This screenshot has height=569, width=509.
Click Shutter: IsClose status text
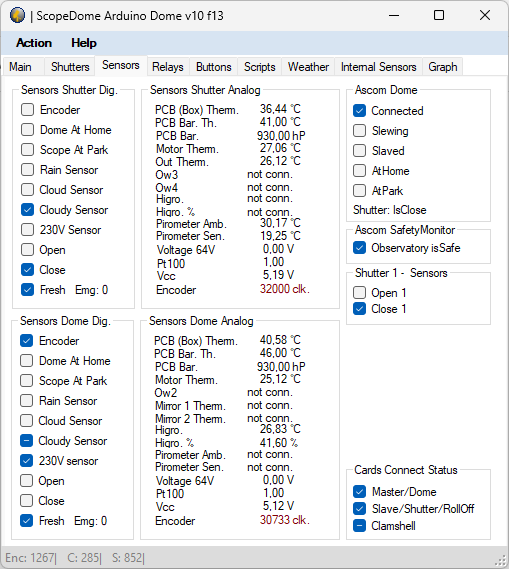click(x=390, y=210)
